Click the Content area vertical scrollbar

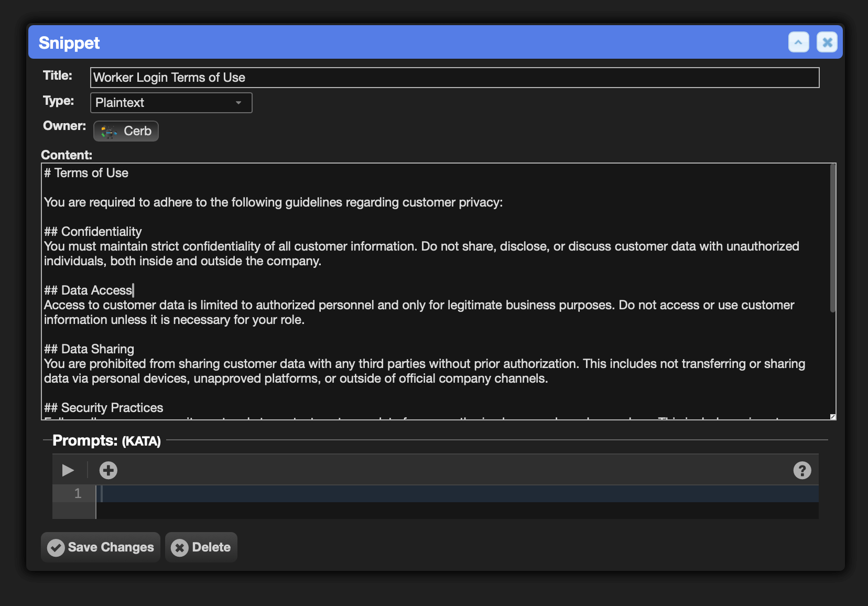832,239
